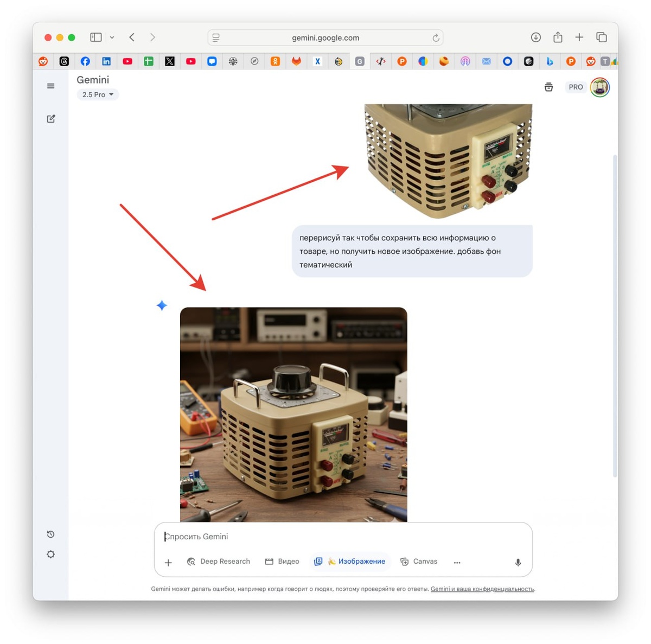Open Safari downloads icon
The image size is (651, 644).
click(x=535, y=37)
